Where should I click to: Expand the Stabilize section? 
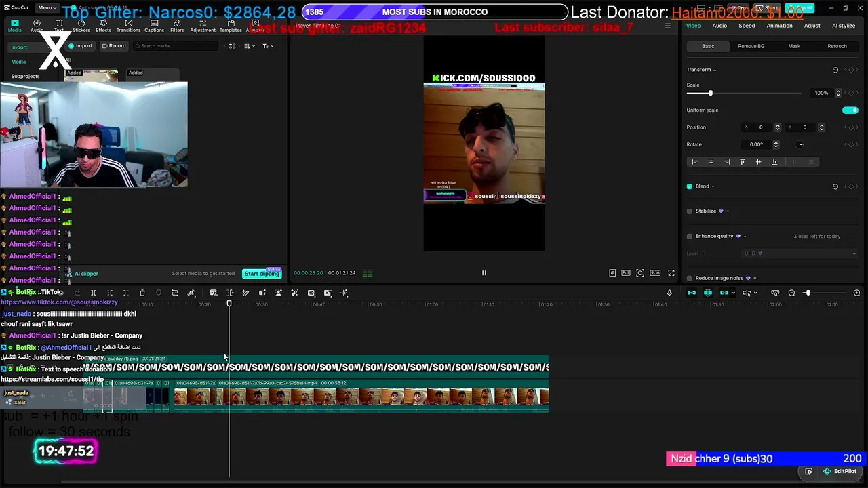pyautogui.click(x=728, y=211)
